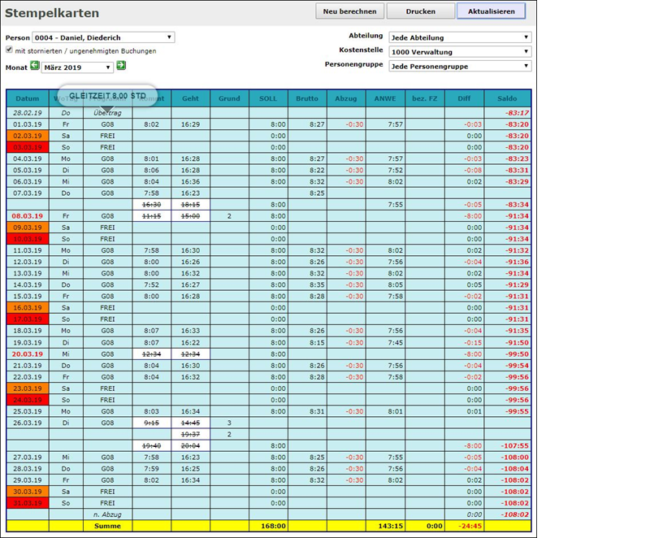Click struck-through 19:37 Geht entry
This screenshot has width=650, height=538.
[191, 435]
